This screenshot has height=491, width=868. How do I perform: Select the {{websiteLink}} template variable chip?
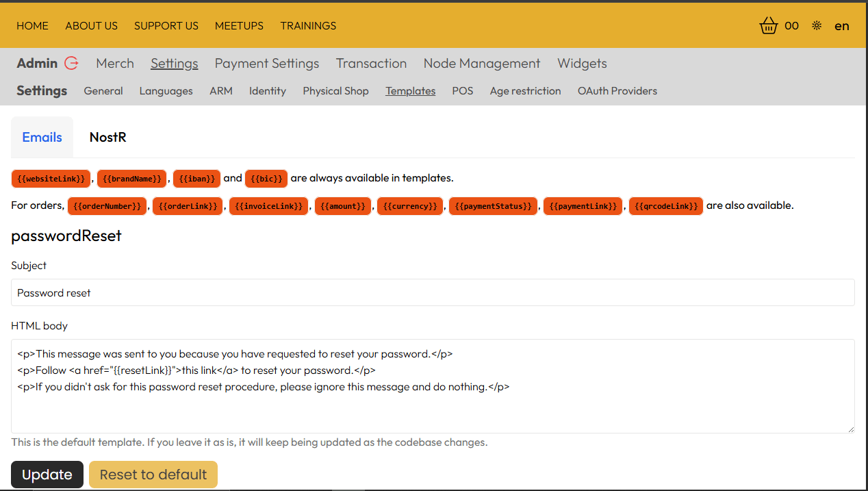(51, 178)
